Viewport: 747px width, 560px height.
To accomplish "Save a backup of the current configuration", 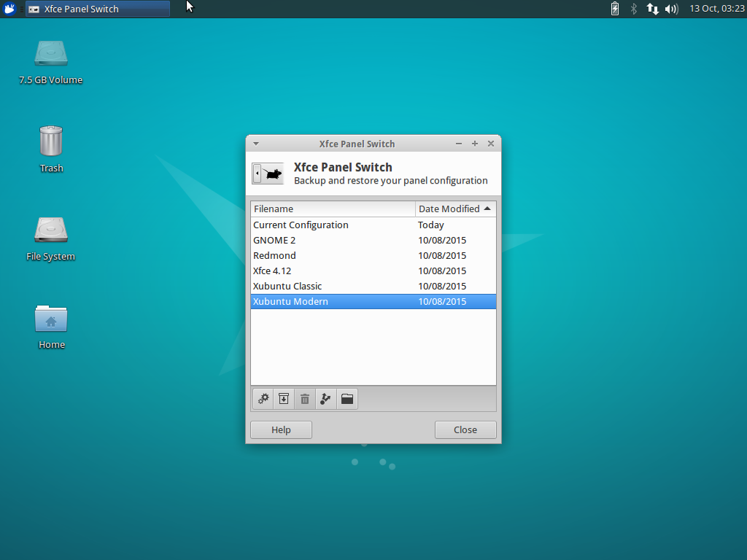I will pyautogui.click(x=284, y=399).
